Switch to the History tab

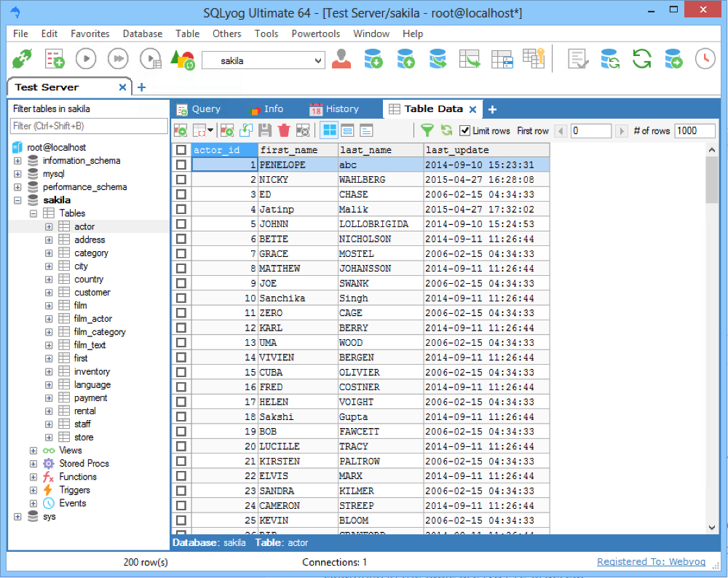(334, 109)
